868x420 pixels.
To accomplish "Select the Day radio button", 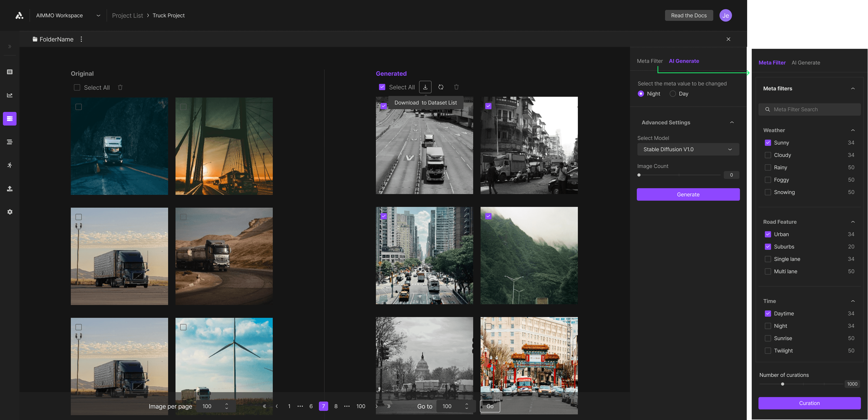I will (673, 94).
